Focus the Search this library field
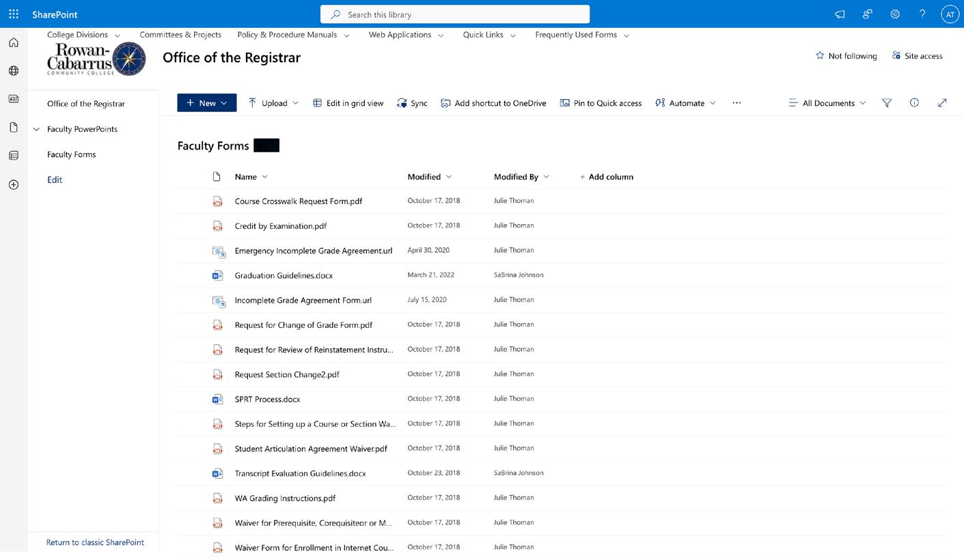The image size is (964, 560). click(x=455, y=14)
